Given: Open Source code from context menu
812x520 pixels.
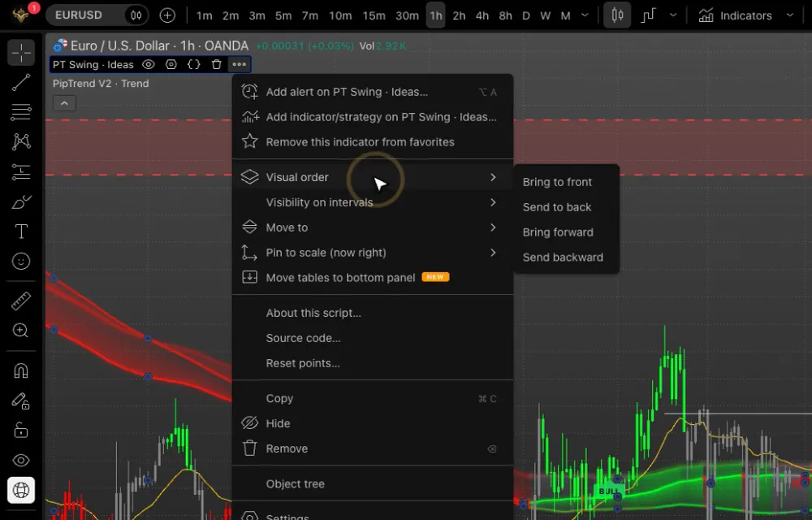Looking at the screenshot, I should click(373, 338).
